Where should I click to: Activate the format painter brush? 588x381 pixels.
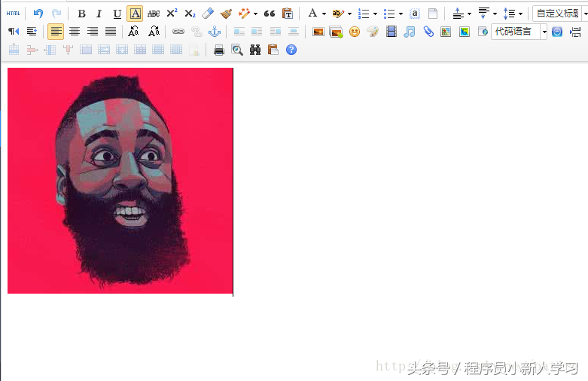226,14
